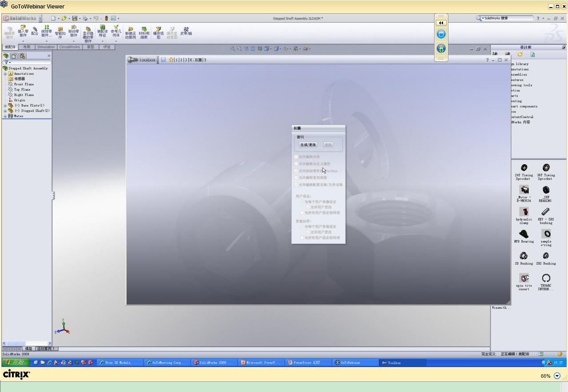Click the New document icon in SolidWorks toolbar
This screenshot has height=392, width=568.
click(53, 18)
